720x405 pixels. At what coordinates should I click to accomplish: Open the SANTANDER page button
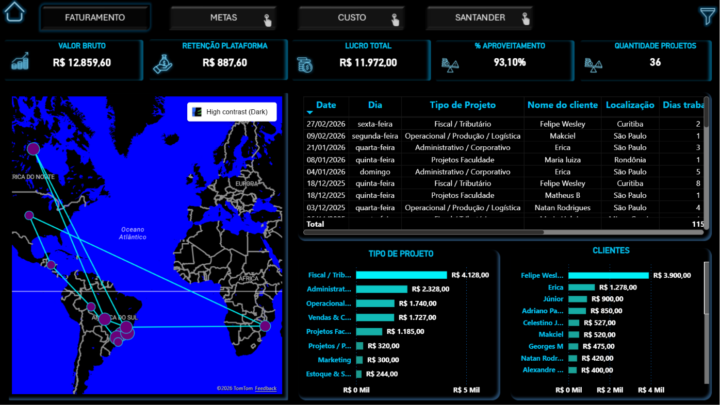(479, 18)
